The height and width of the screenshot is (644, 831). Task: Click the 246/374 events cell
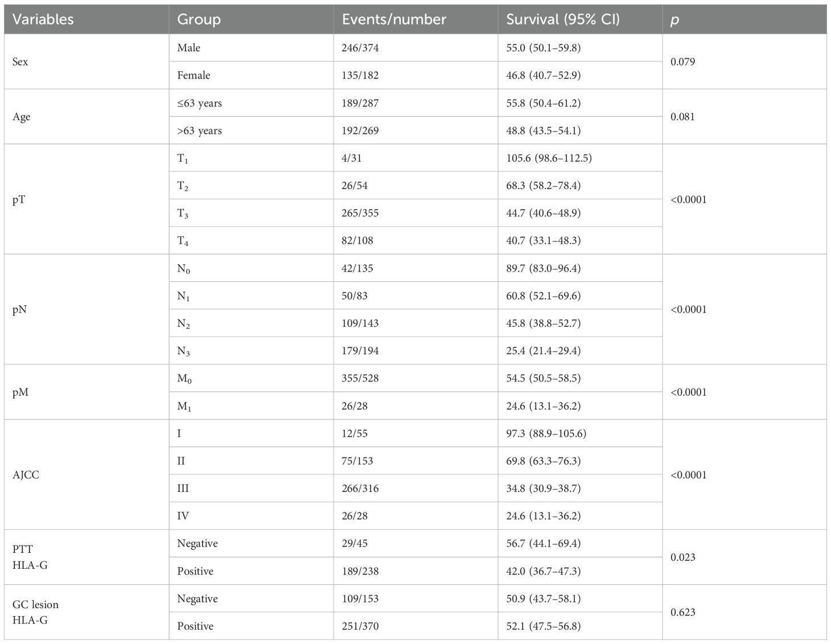coord(360,48)
